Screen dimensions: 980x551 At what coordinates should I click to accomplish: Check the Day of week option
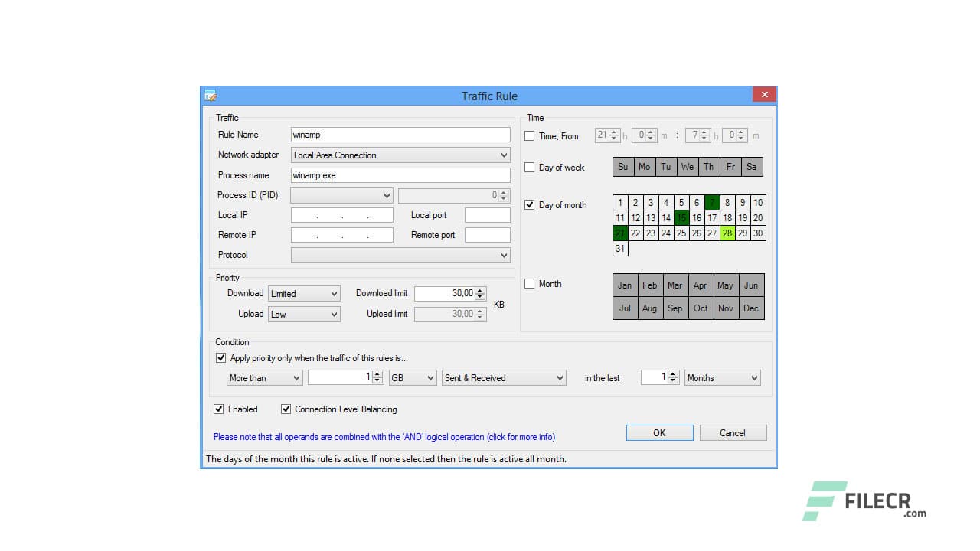(x=529, y=167)
